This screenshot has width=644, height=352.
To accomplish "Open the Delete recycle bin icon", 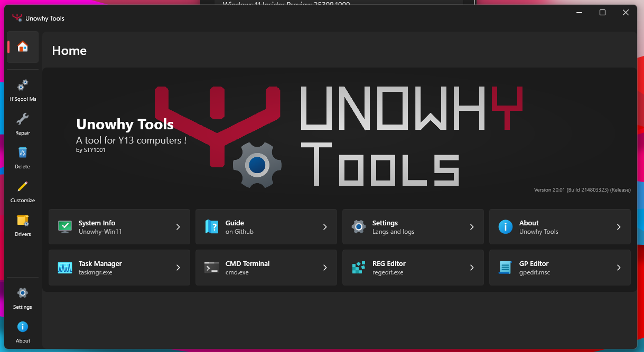I will [x=23, y=153].
